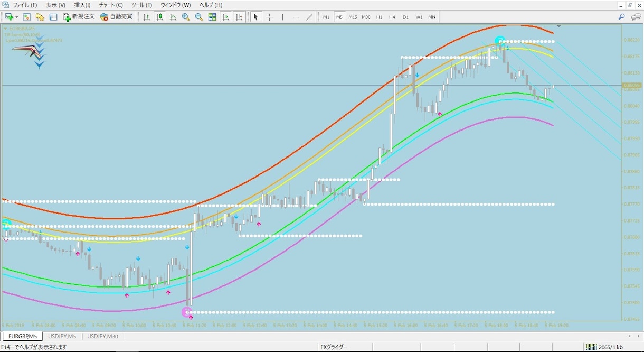Switch chart to bar chart style

pos(147,17)
